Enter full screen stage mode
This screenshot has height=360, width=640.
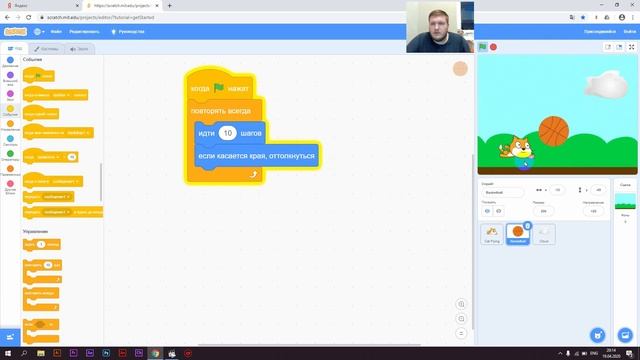[631, 47]
